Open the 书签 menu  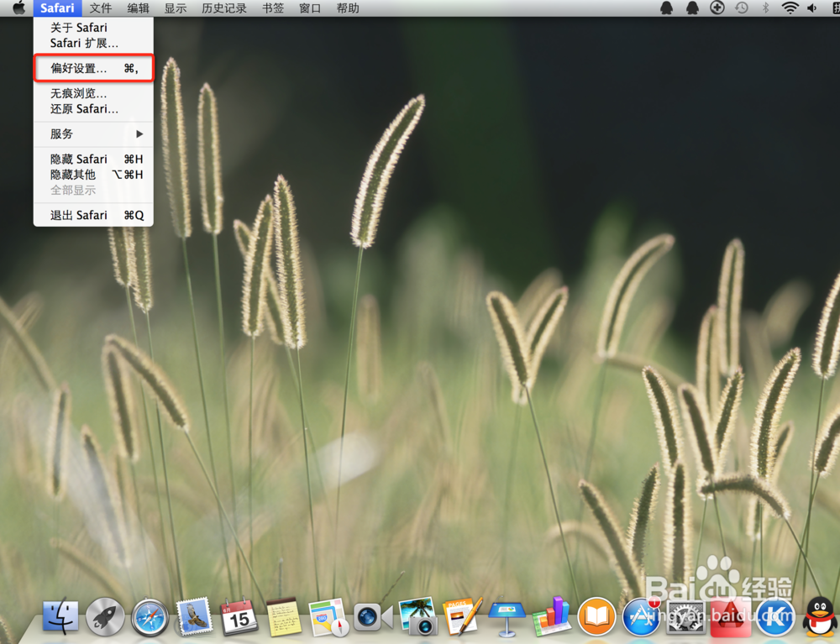[273, 8]
